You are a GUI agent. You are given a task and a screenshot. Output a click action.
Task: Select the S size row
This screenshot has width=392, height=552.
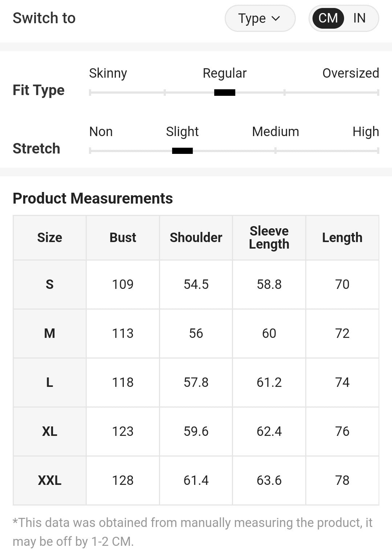tap(50, 284)
